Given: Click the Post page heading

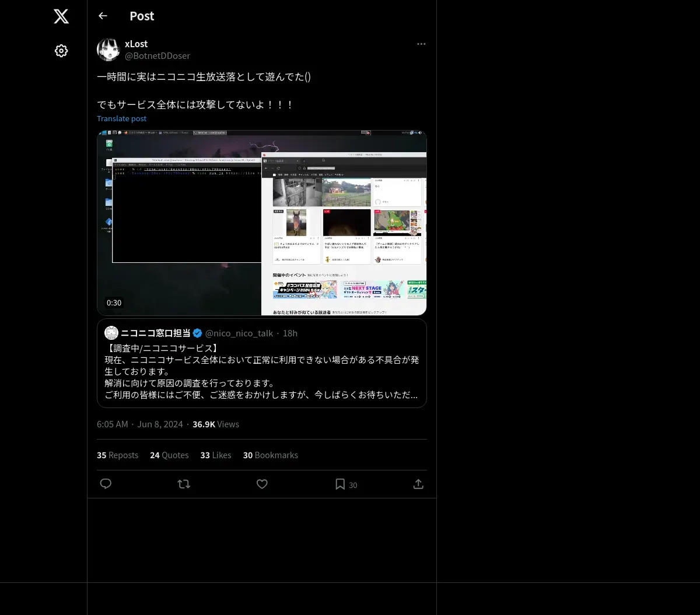Looking at the screenshot, I should tap(142, 16).
